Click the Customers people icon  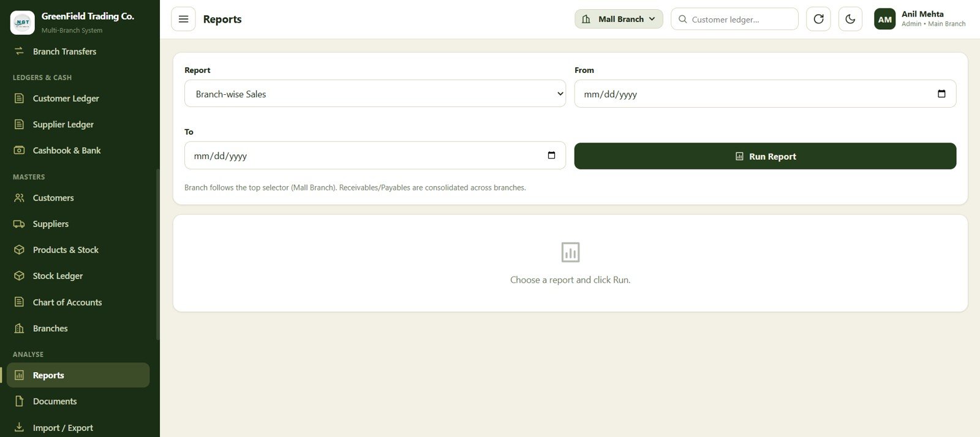tap(20, 198)
